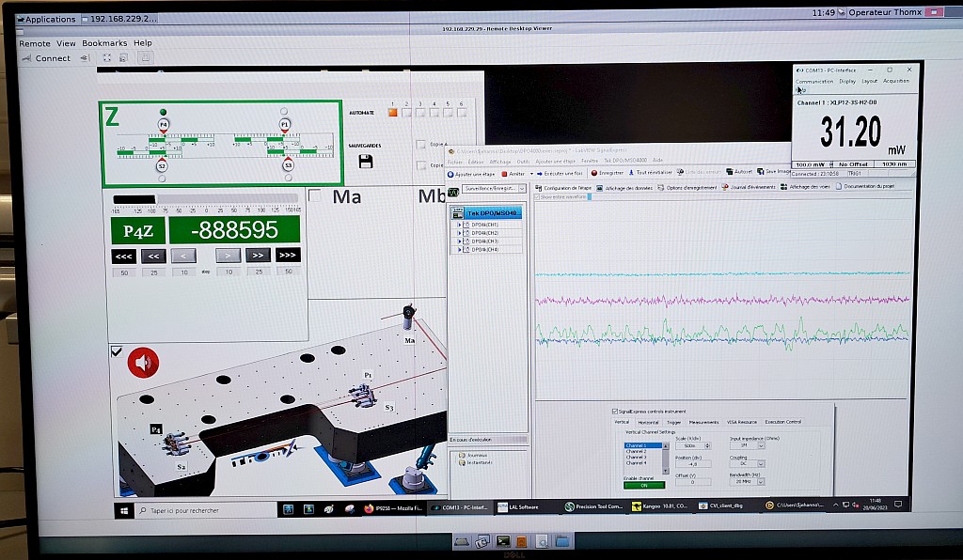Open Precision Tool Commander in taskbar
Screen dimensions: 963x560
[593, 506]
